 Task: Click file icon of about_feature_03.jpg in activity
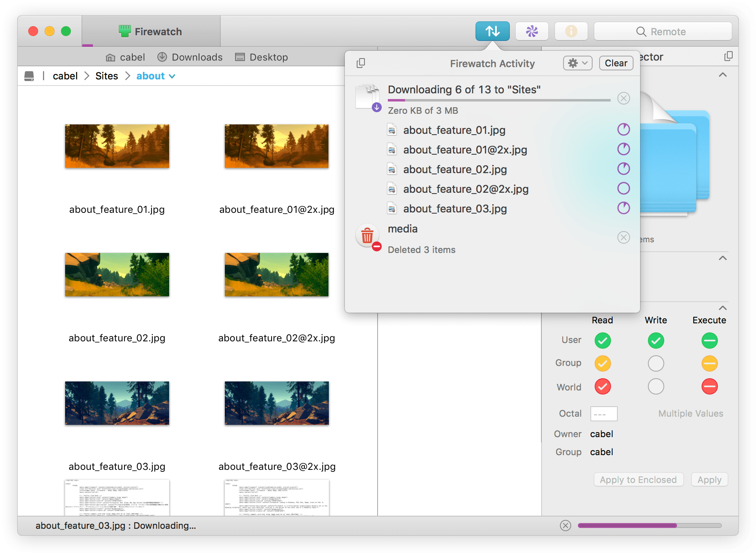pyautogui.click(x=392, y=209)
